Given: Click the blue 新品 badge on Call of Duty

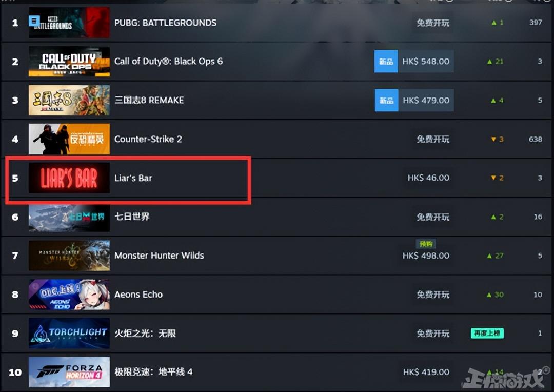Looking at the screenshot, I should [386, 62].
